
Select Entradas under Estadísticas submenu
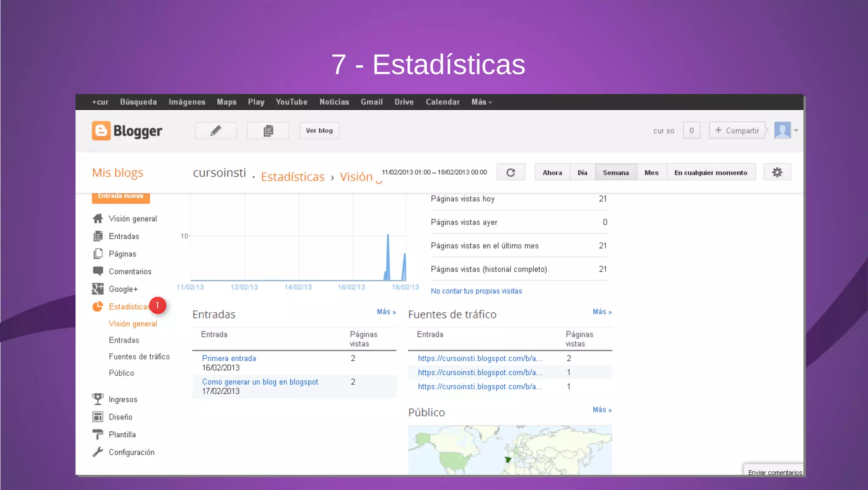tap(124, 340)
